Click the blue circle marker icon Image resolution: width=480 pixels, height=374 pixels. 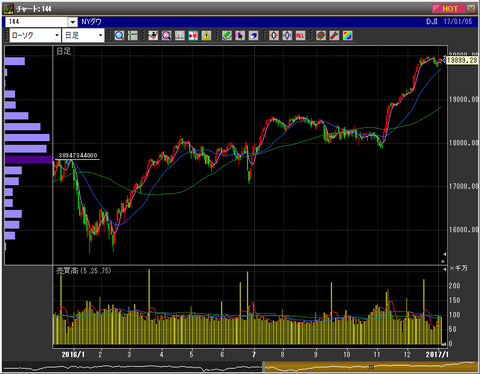click(x=287, y=35)
